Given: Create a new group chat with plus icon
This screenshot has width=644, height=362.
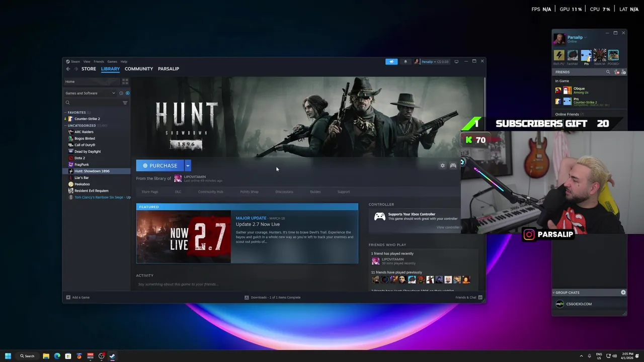Looking at the screenshot, I should point(623,292).
